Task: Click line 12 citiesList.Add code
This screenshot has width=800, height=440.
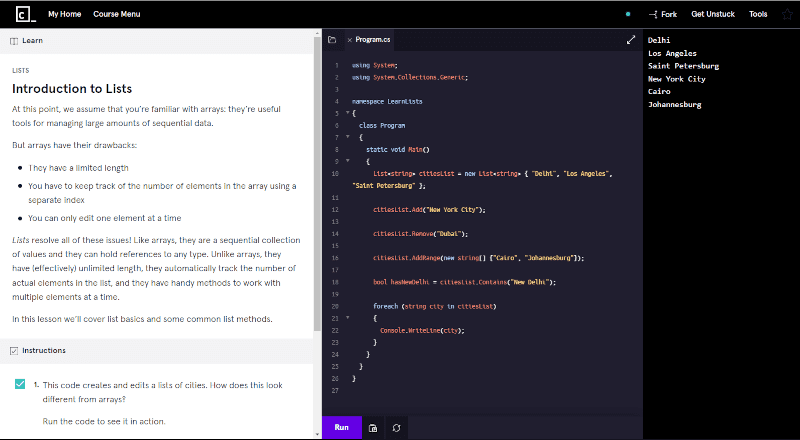Action: tap(429, 210)
